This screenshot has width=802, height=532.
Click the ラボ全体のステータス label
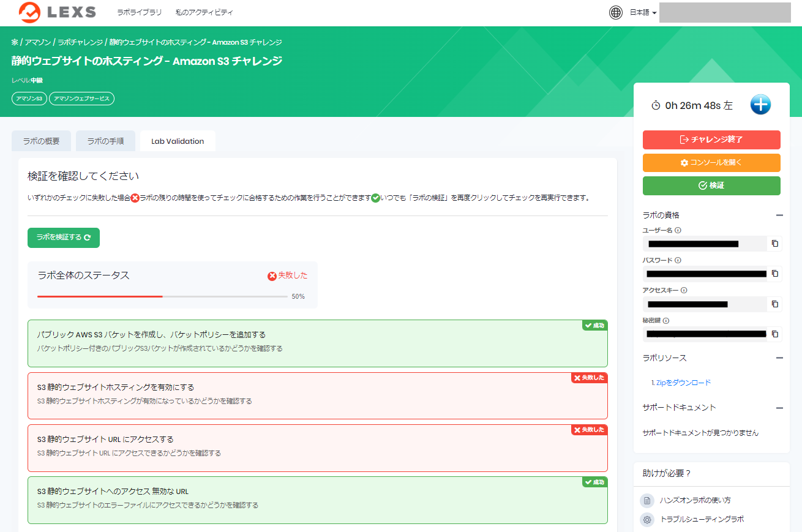(x=83, y=275)
